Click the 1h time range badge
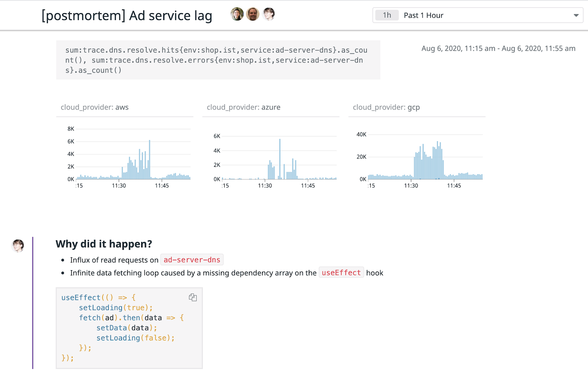 coord(387,15)
